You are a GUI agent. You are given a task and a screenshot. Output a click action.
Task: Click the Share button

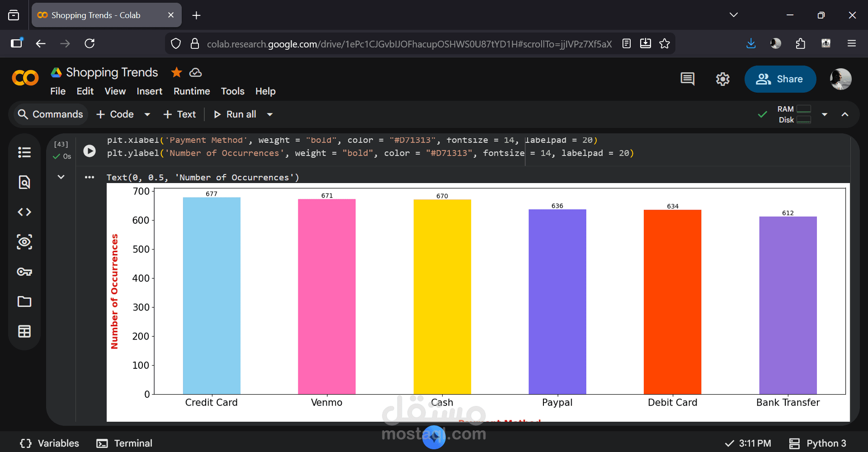tap(780, 79)
